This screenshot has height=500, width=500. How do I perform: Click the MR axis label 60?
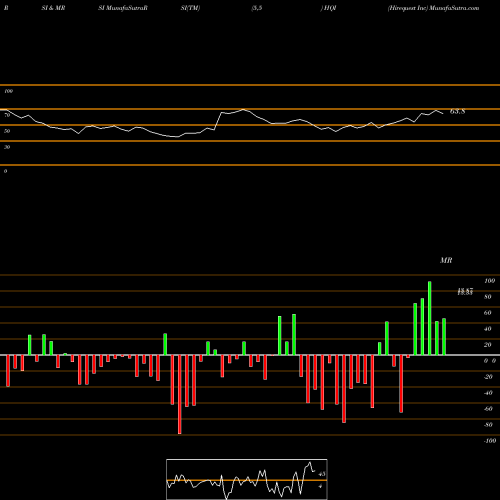488,313
